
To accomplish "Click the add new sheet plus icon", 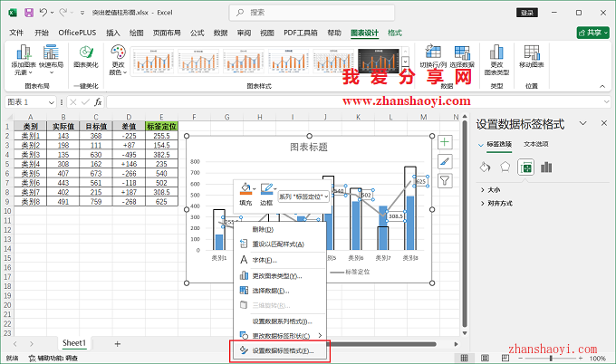I will click(117, 344).
